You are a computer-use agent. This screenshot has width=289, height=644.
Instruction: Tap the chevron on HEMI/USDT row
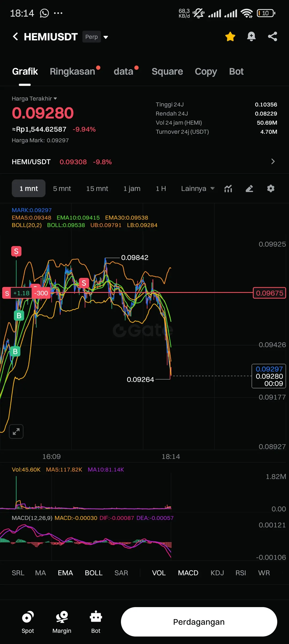pyautogui.click(x=273, y=162)
